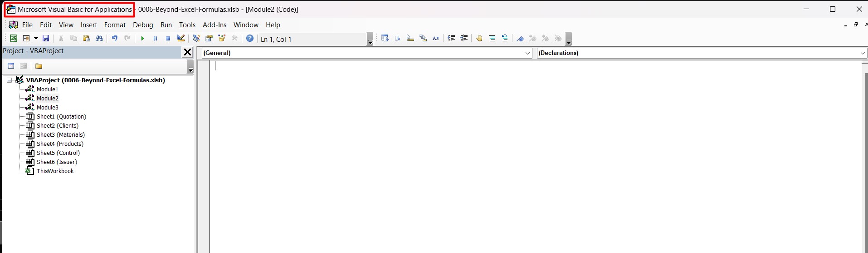Select Module3 in the project tree
The image size is (868, 253).
(x=47, y=108)
